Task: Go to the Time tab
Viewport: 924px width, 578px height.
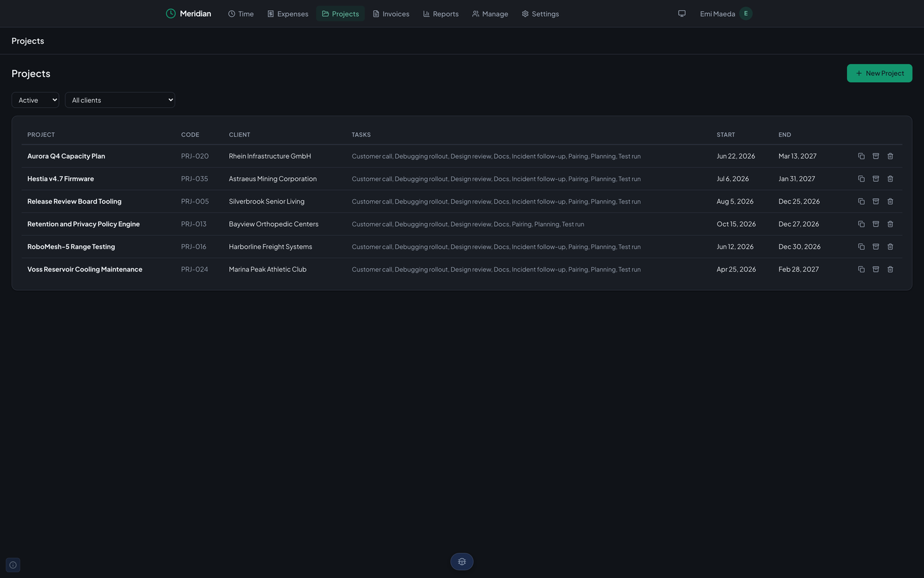Action: [241, 13]
